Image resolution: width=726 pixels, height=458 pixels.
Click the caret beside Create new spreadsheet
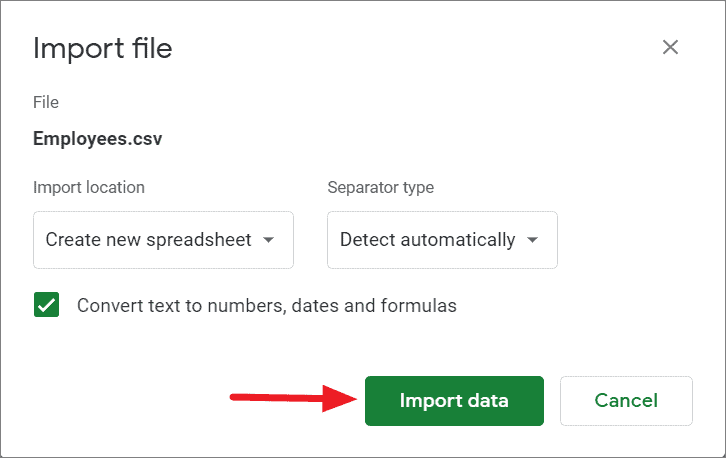point(269,240)
